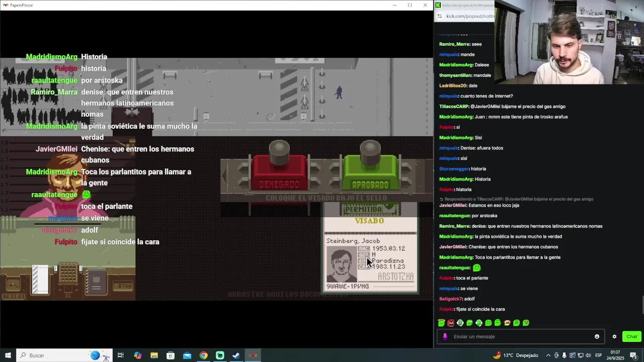
Task: Click the passport name Steinberg, Jacob
Action: click(353, 241)
